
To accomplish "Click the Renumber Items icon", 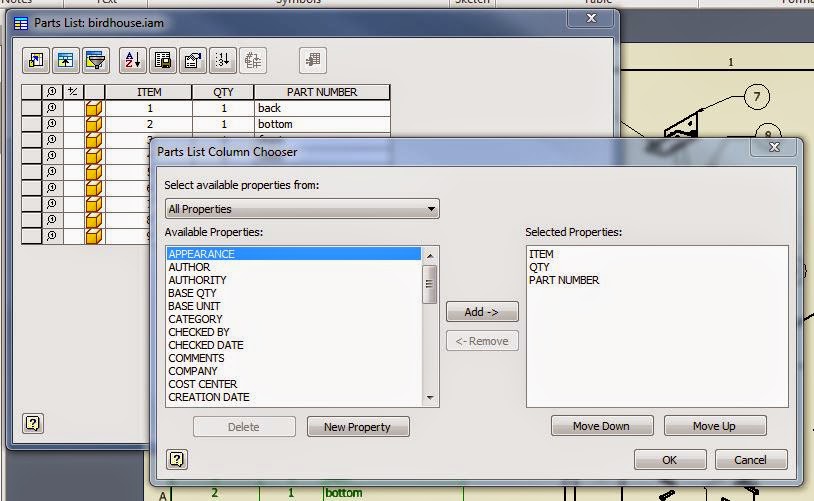I will tap(223, 61).
